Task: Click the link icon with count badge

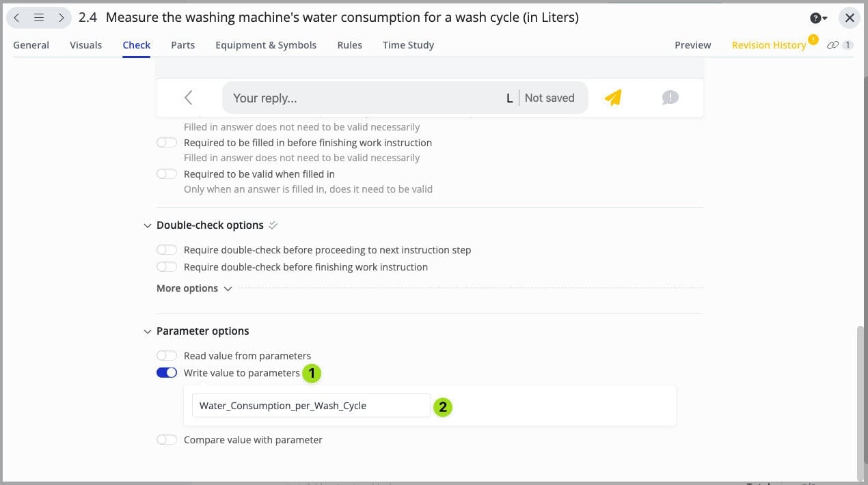Action: coord(839,45)
